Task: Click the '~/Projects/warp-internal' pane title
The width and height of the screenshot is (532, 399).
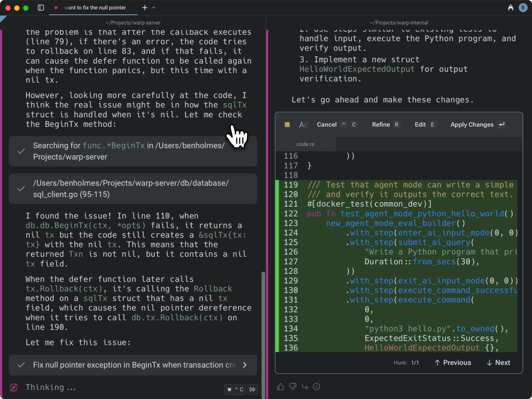Action: click(x=399, y=23)
